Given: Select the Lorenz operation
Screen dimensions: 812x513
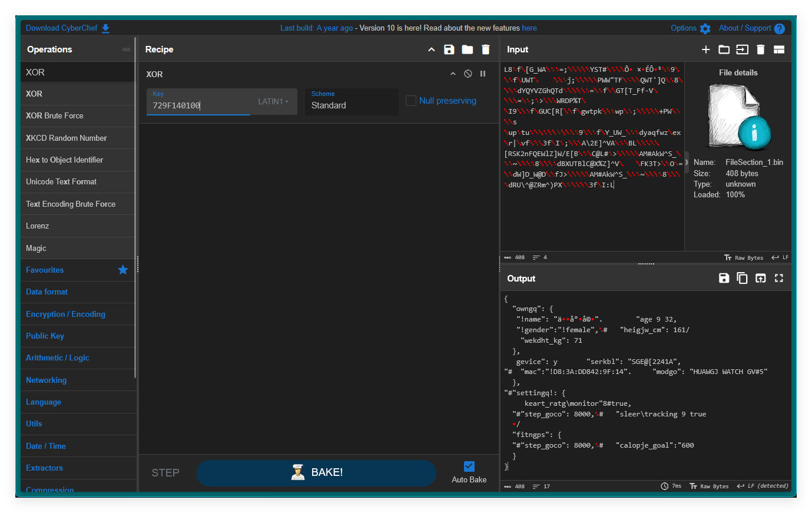Looking at the screenshot, I should 78,226.
